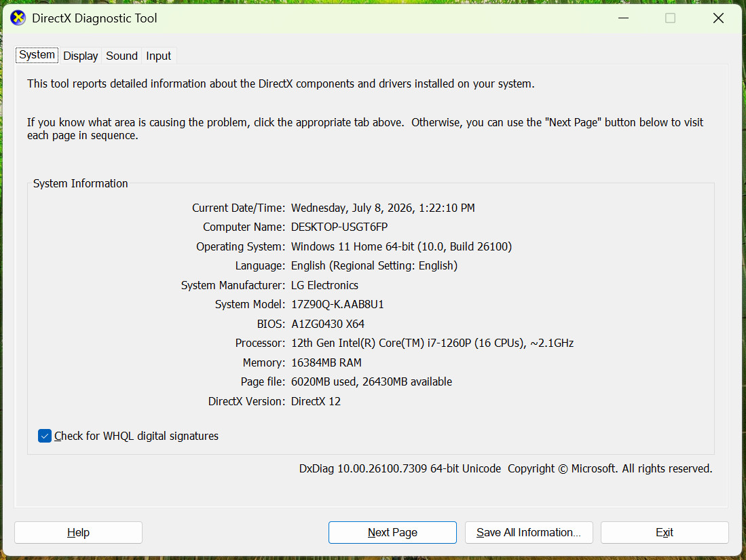
Task: Click the Copyright Microsoft notice text
Action: click(610, 468)
